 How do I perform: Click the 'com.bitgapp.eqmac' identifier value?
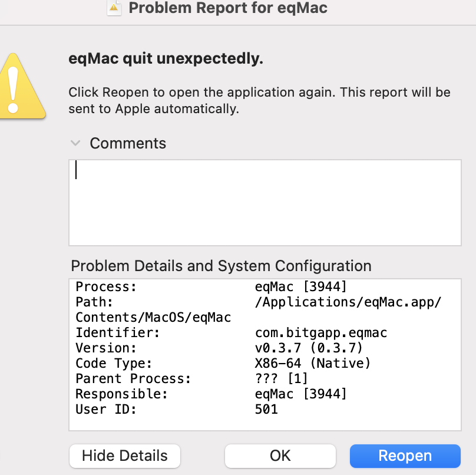pyautogui.click(x=321, y=333)
